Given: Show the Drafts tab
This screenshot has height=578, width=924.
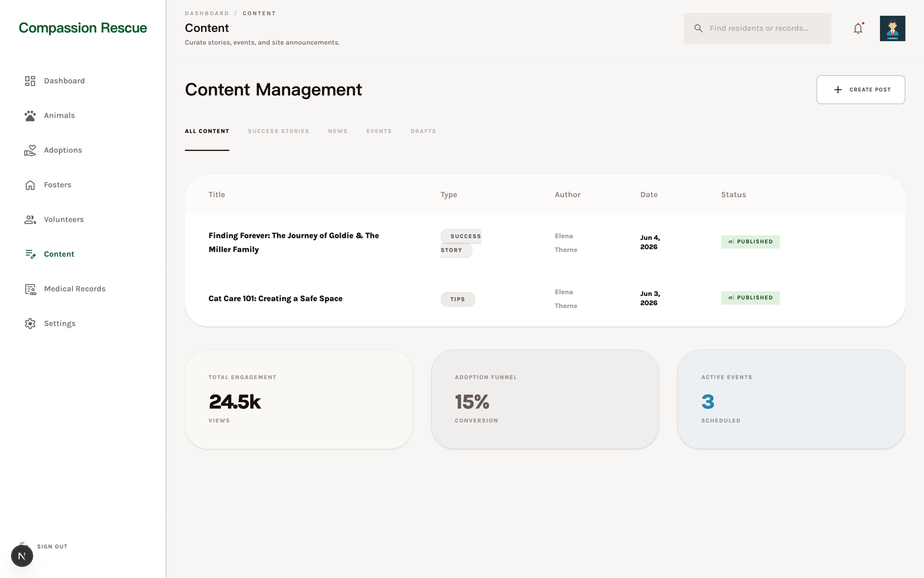Looking at the screenshot, I should point(423,131).
